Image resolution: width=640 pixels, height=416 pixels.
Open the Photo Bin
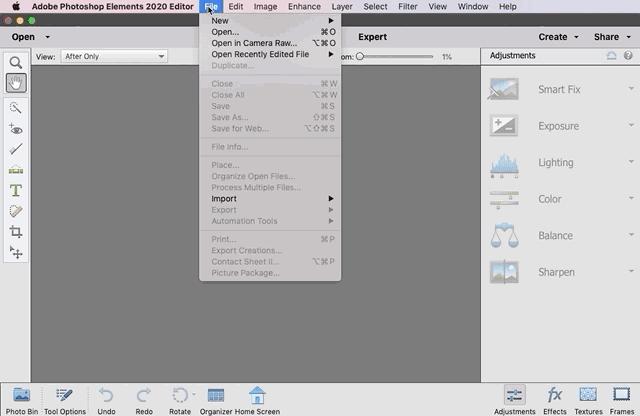pos(22,400)
